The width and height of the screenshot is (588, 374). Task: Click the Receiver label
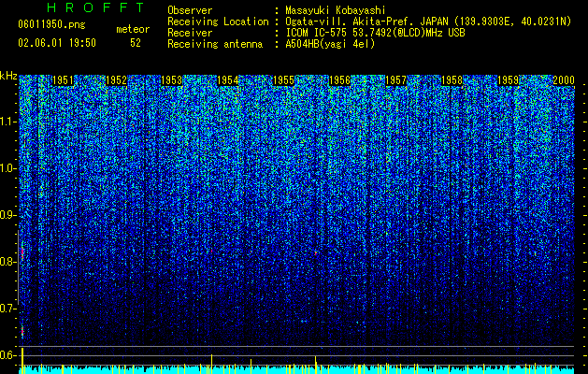tap(190, 33)
